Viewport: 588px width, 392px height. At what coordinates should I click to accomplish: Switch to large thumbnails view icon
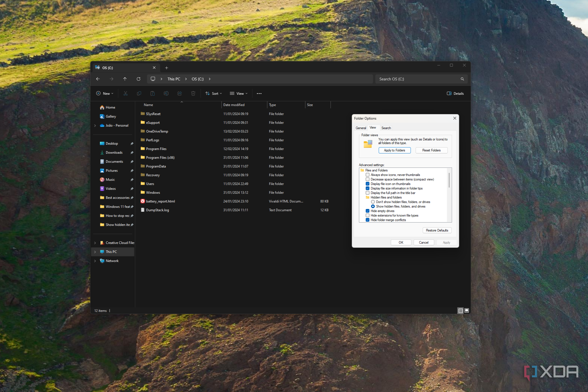coord(467,310)
